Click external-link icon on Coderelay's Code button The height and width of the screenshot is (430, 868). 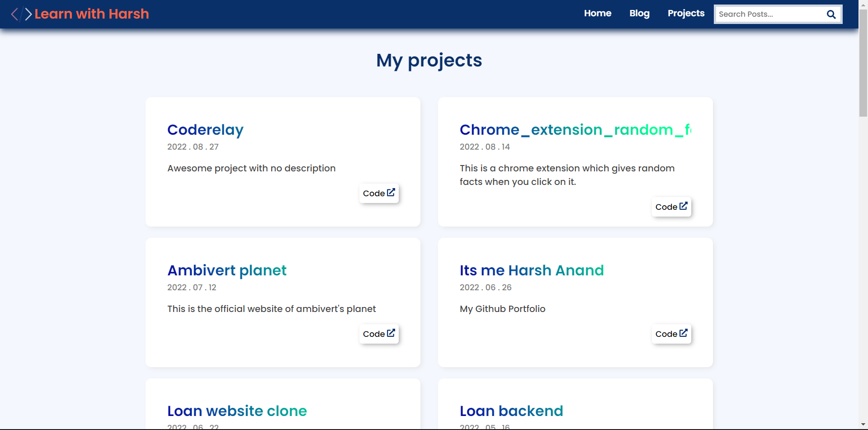pyautogui.click(x=391, y=192)
